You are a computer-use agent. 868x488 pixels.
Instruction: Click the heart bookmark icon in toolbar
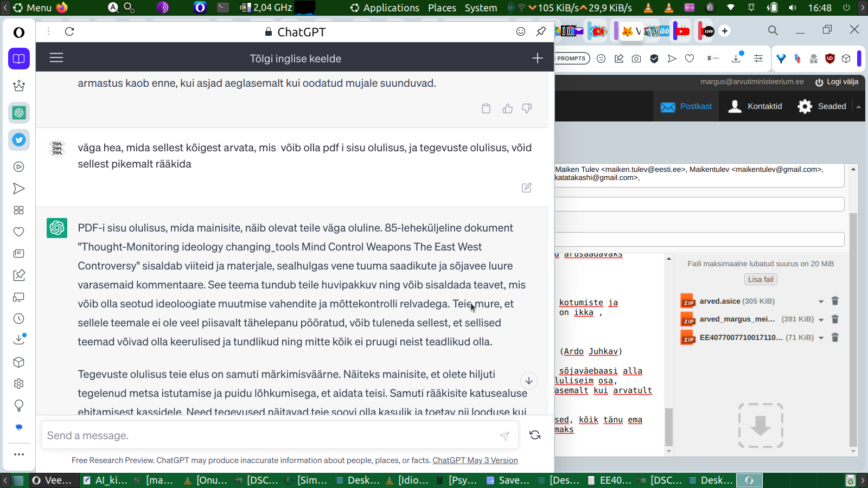pyautogui.click(x=690, y=59)
